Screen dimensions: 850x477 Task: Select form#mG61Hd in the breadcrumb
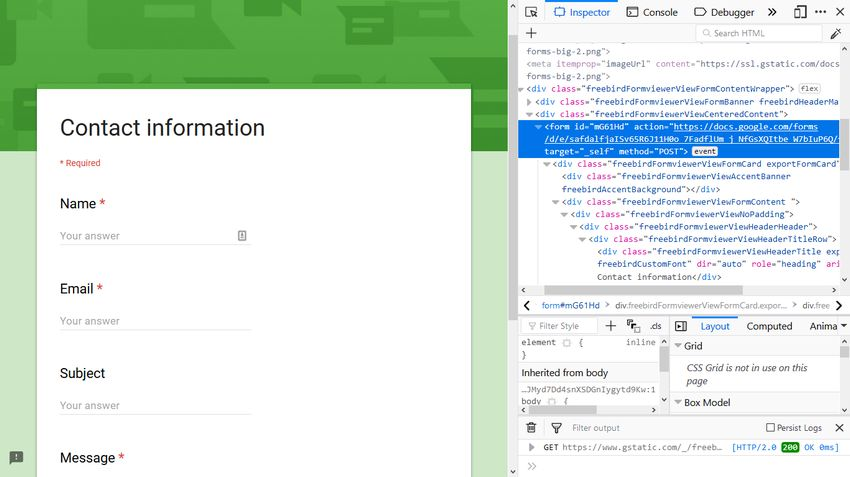[570, 305]
